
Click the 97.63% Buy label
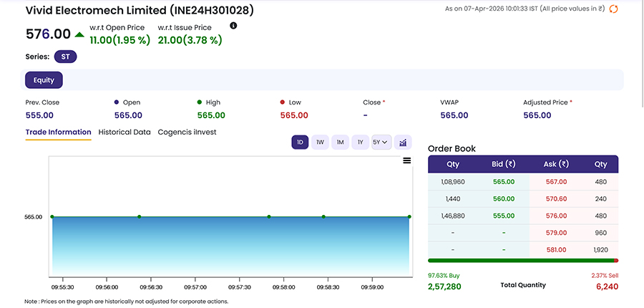click(x=444, y=276)
